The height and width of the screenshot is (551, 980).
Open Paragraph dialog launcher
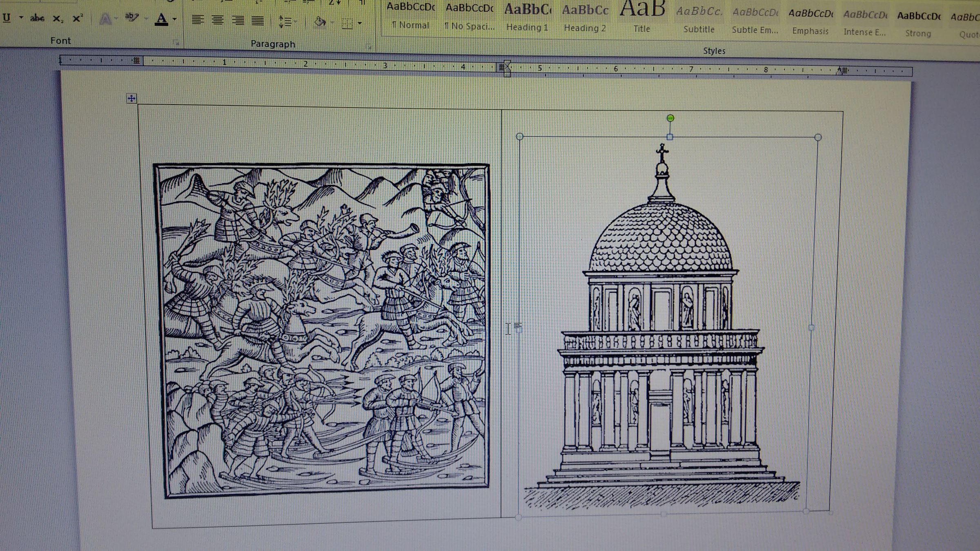tap(368, 47)
